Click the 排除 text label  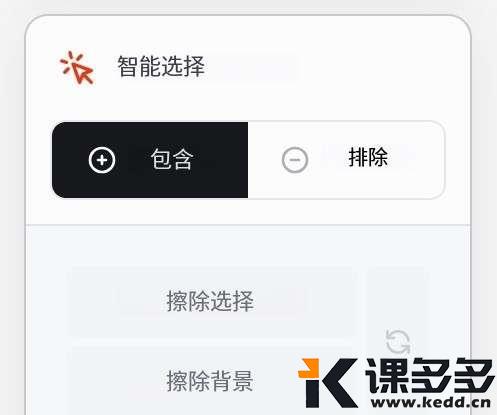[x=368, y=157]
